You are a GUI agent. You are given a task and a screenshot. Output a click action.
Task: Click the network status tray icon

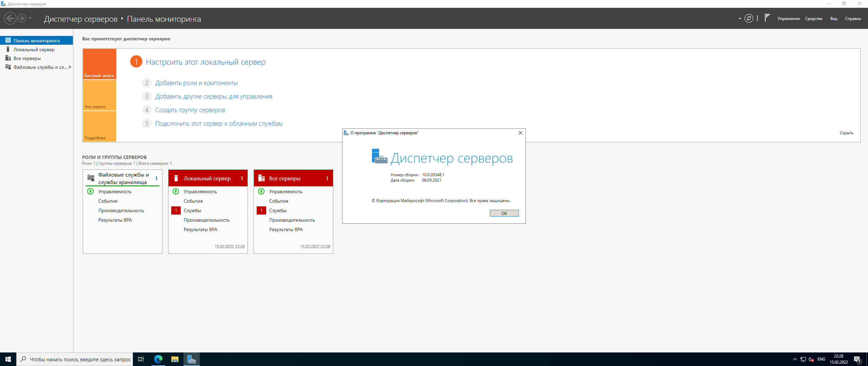(803, 359)
